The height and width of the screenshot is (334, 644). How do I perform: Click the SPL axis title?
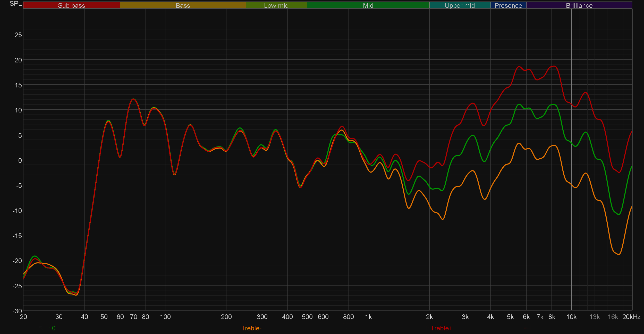tap(15, 4)
